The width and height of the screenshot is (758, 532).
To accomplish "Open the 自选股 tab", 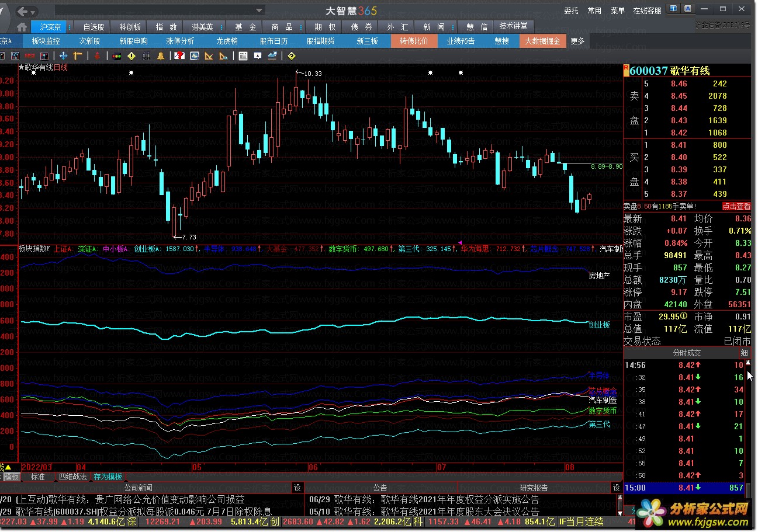I will point(94,27).
